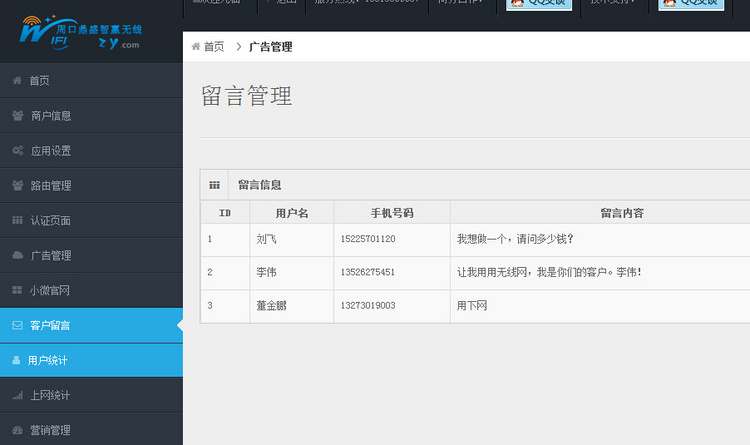The image size is (750, 445).
Task: Open 首页 via its sidebar house icon
Action: pyautogui.click(x=17, y=80)
